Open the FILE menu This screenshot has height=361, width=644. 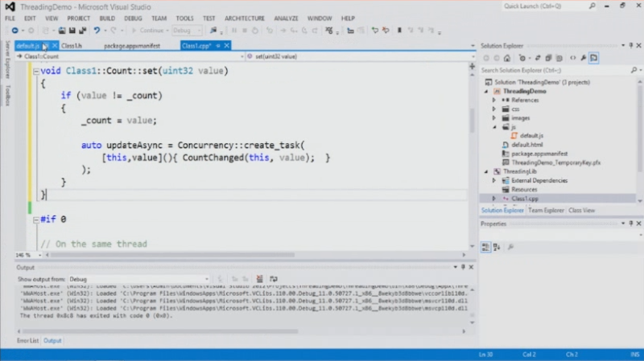(x=10, y=18)
